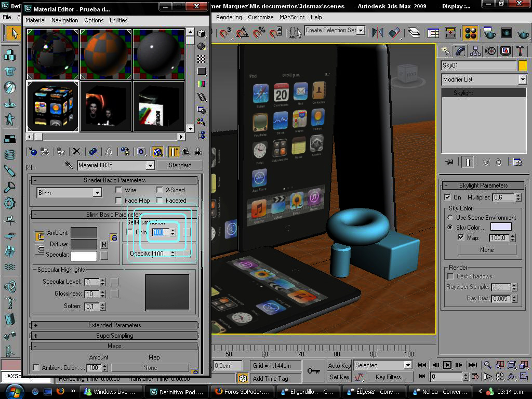Collapse the Shader Basic Parameters rollout

[x=114, y=180]
